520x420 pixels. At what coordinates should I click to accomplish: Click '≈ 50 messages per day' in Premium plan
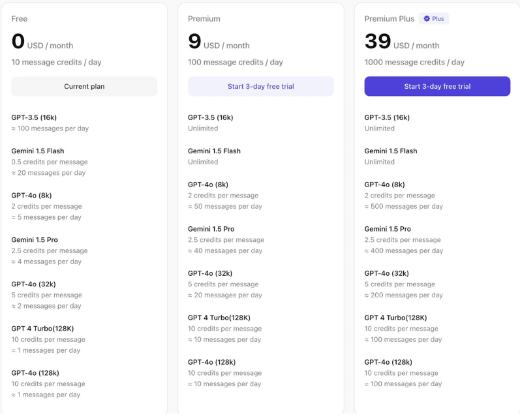[x=225, y=206]
